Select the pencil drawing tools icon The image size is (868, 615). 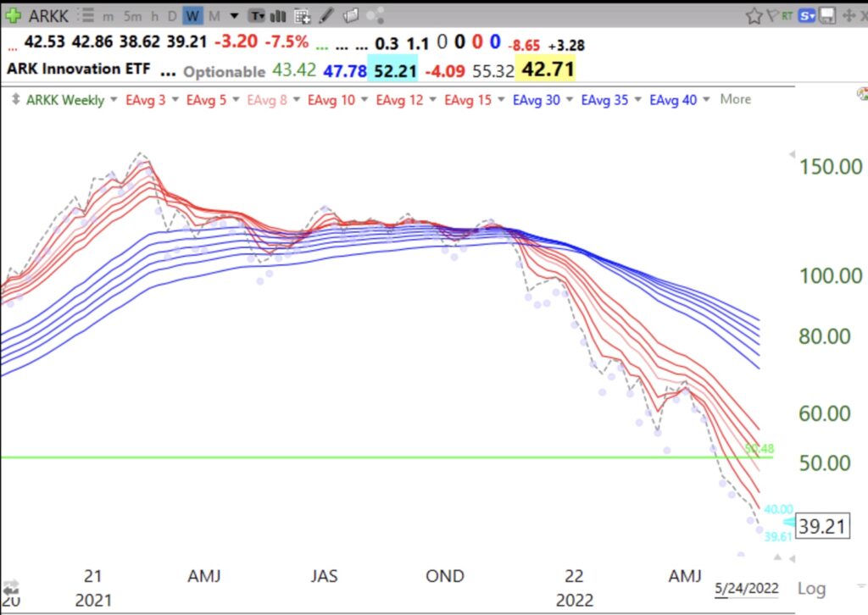tap(326, 15)
